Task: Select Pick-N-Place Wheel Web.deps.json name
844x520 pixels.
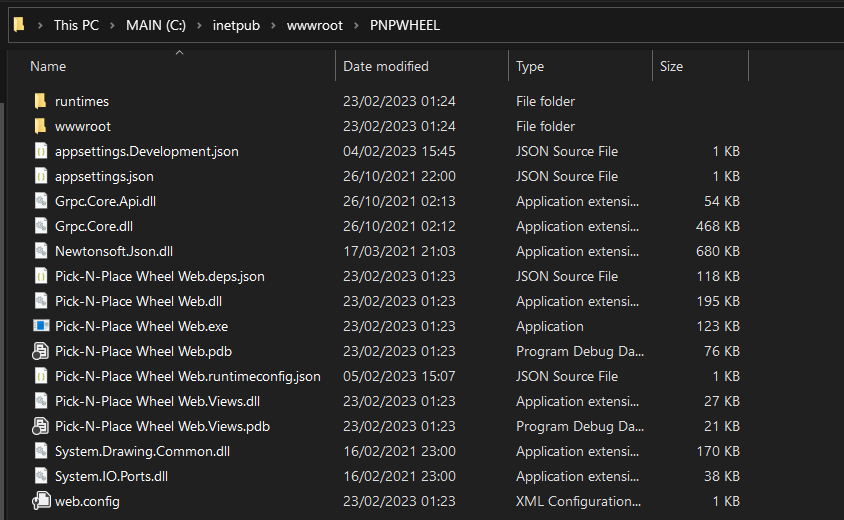Action: 160,277
